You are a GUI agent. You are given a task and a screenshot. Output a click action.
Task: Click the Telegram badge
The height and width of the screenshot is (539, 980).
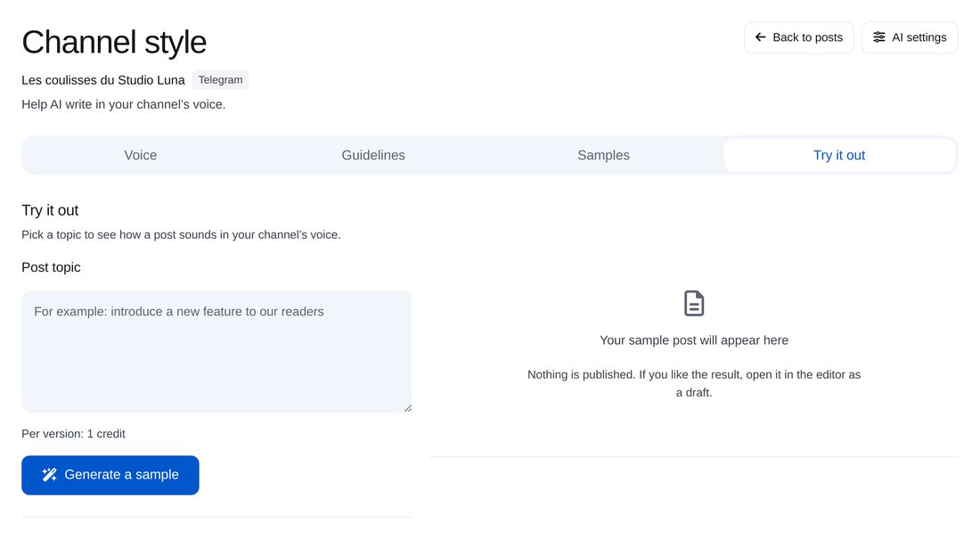click(x=220, y=80)
